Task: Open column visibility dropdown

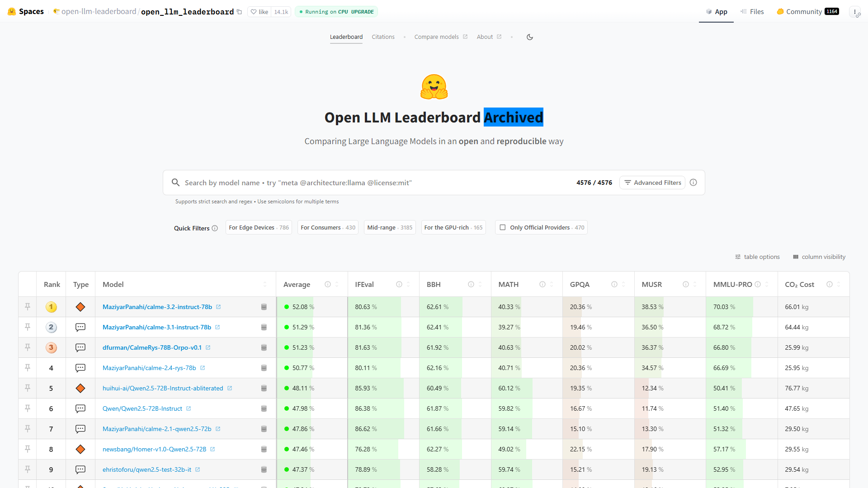Action: [819, 257]
